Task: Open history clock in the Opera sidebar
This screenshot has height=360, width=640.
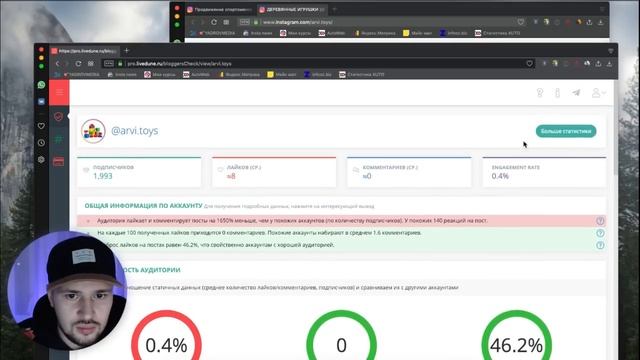Action: [x=41, y=143]
